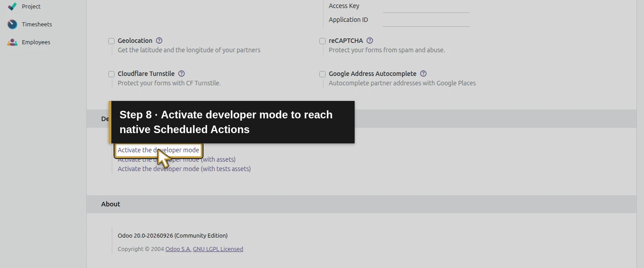
Task: Click the About section header
Action: (x=361, y=204)
